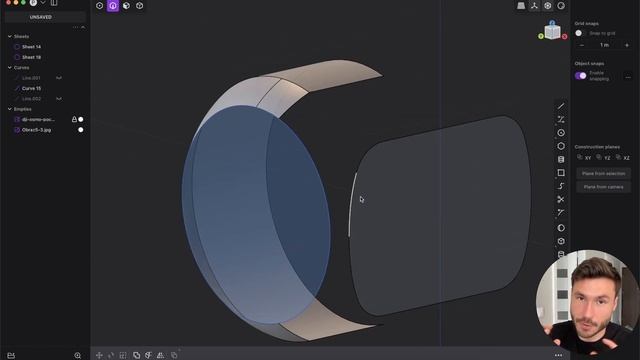Enable solid selection mode in top toolbar
This screenshot has height=360, width=640.
coord(140,6)
